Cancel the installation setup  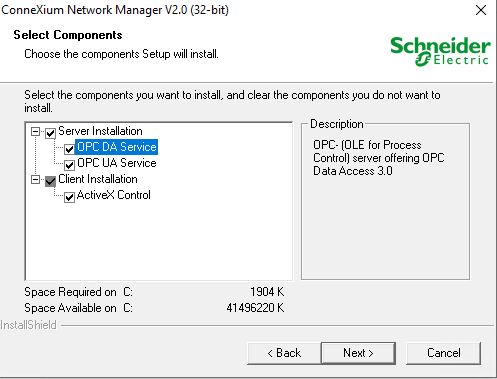tap(444, 353)
